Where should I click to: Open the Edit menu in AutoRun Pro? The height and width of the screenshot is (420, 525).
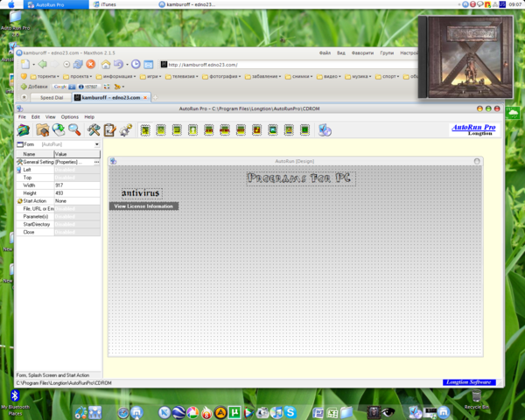(36, 117)
